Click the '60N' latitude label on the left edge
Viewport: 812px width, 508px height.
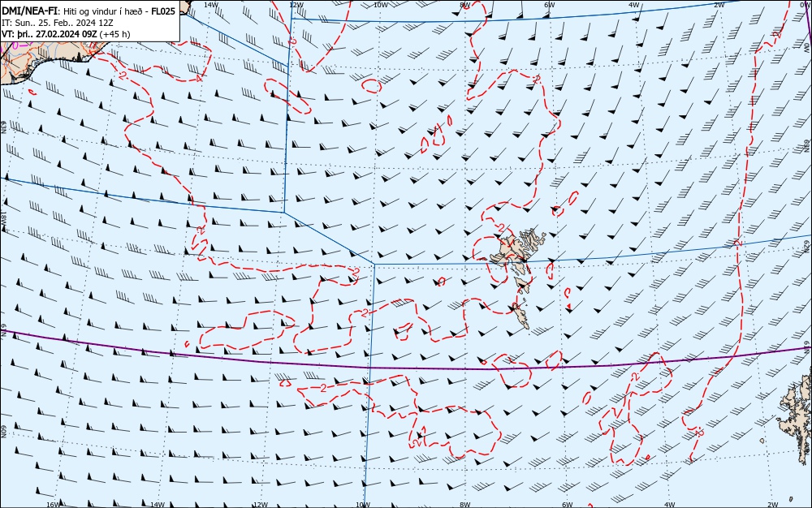coord(3,432)
